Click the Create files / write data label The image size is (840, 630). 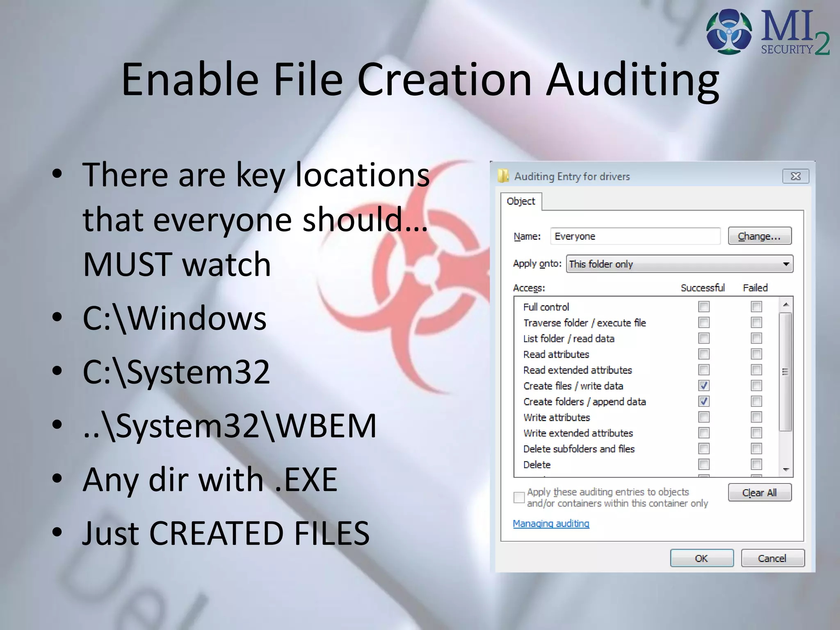click(x=573, y=386)
